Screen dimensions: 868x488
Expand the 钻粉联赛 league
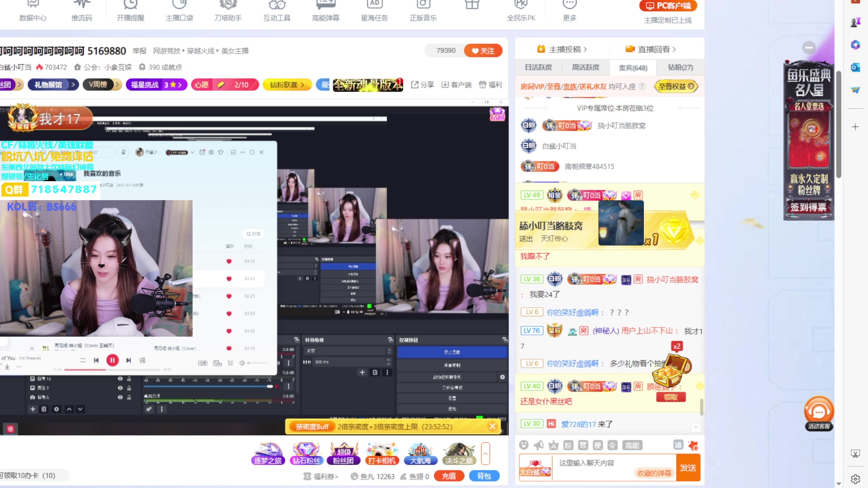pyautogui.click(x=288, y=84)
